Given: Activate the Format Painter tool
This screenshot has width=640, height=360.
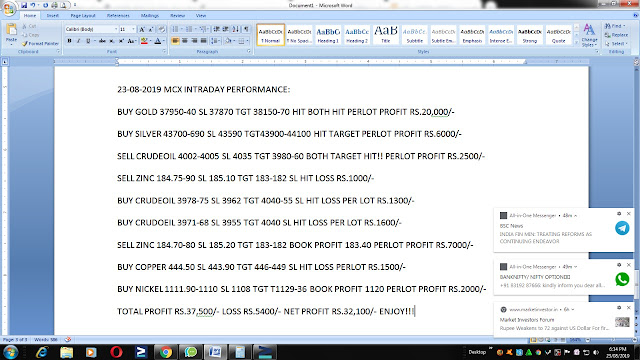Looking at the screenshot, I should click(x=40, y=43).
